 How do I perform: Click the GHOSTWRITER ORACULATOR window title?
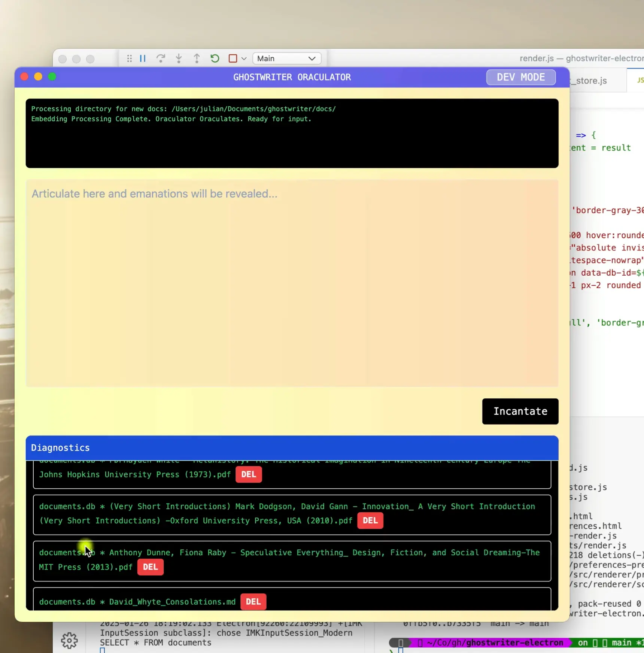pos(292,77)
